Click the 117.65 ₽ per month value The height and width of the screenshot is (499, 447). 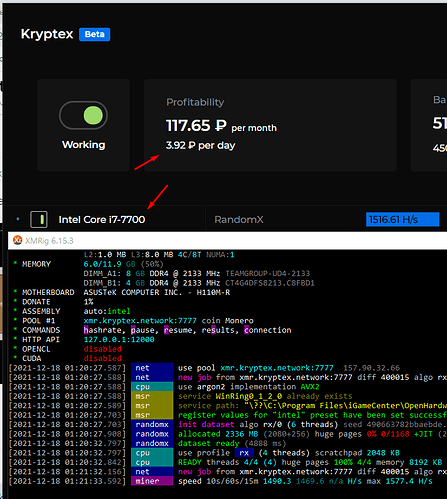pos(221,126)
